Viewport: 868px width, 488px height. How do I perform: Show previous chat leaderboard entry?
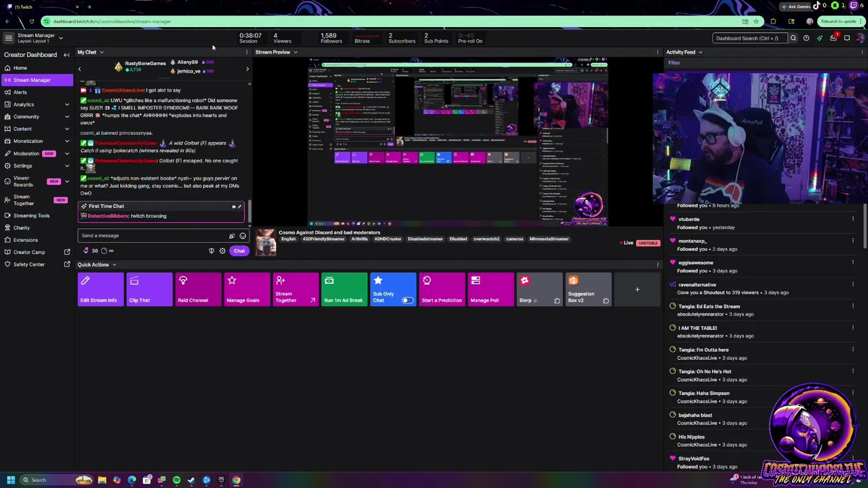(79, 68)
